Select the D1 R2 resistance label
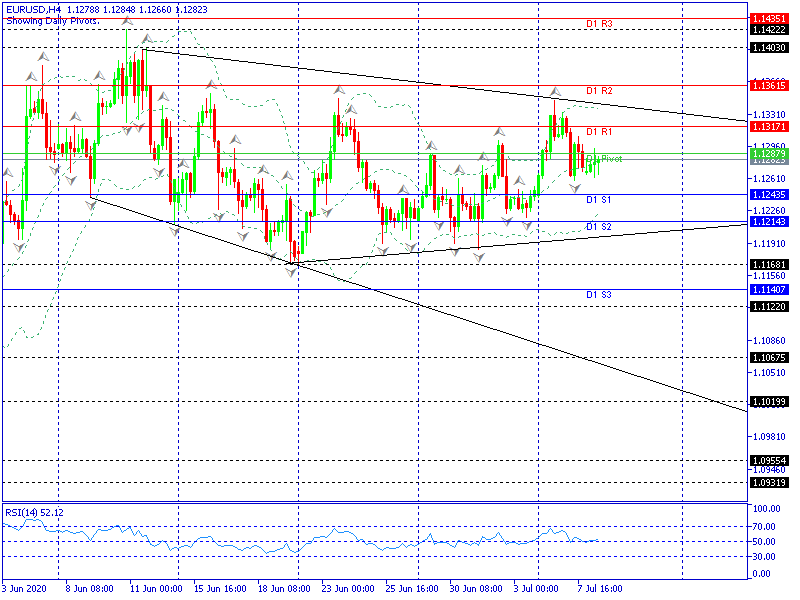 click(599, 91)
